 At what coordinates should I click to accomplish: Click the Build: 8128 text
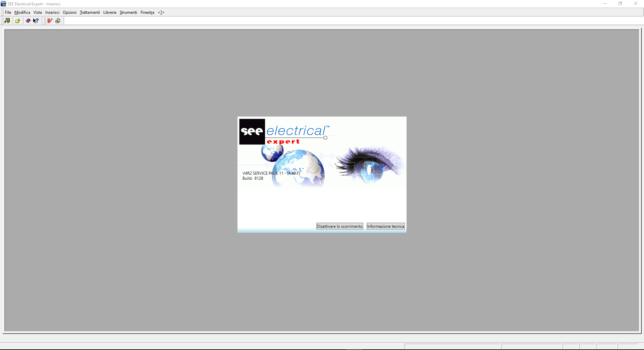click(x=253, y=178)
